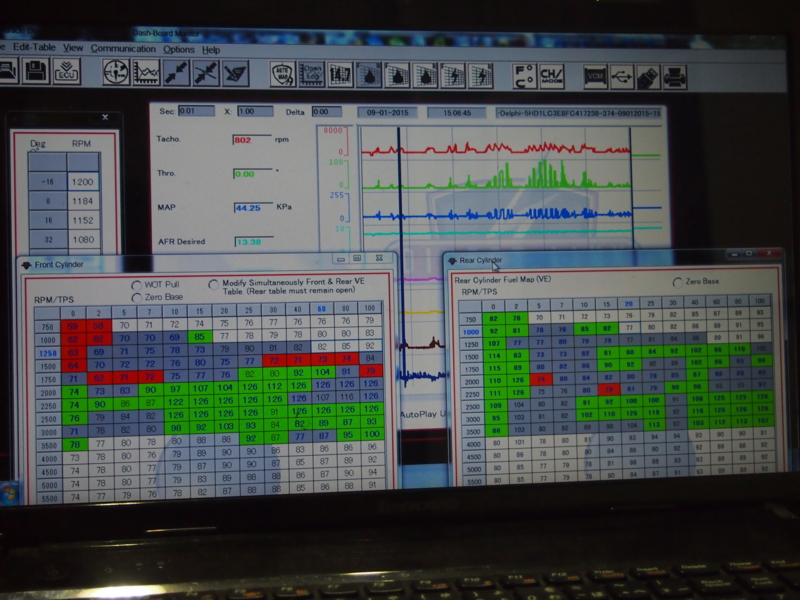The image size is (800, 600).
Task: Click the Front Cylinder window title icon
Action: click(26, 265)
